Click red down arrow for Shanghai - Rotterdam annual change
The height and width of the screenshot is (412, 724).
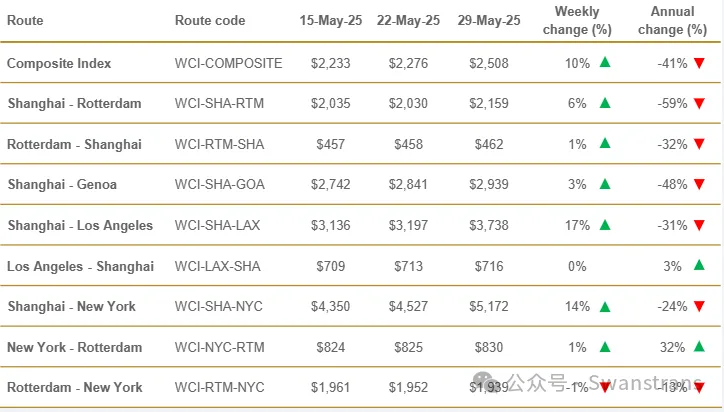[699, 103]
